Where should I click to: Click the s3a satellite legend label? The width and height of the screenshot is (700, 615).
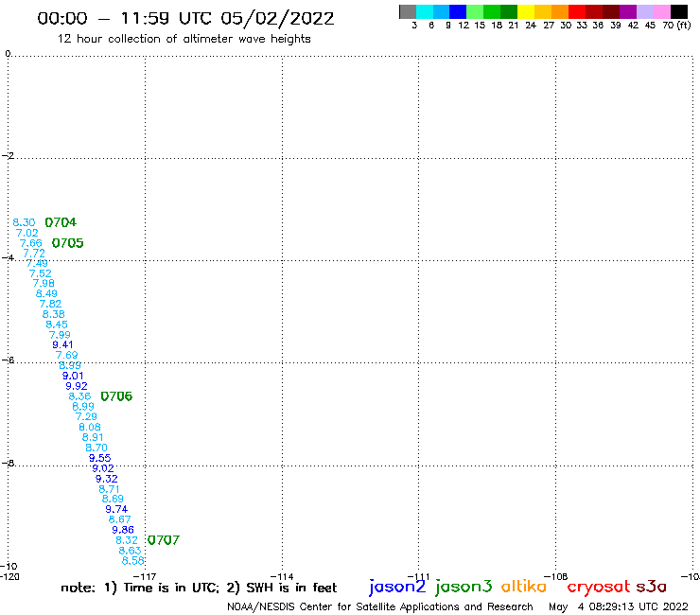[x=651, y=587]
